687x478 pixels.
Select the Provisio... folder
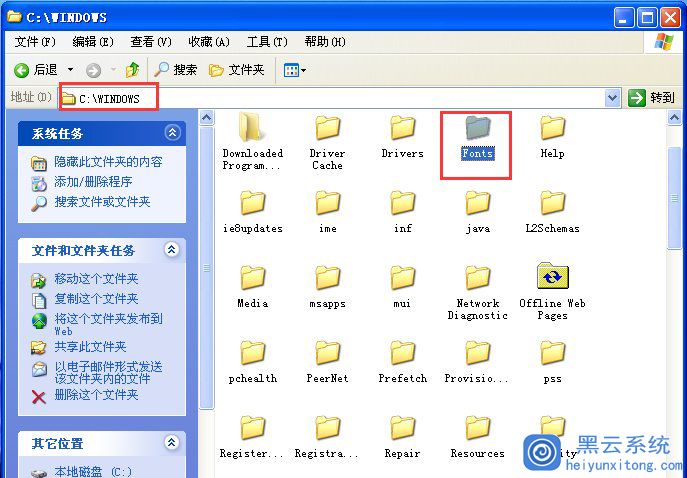click(477, 362)
